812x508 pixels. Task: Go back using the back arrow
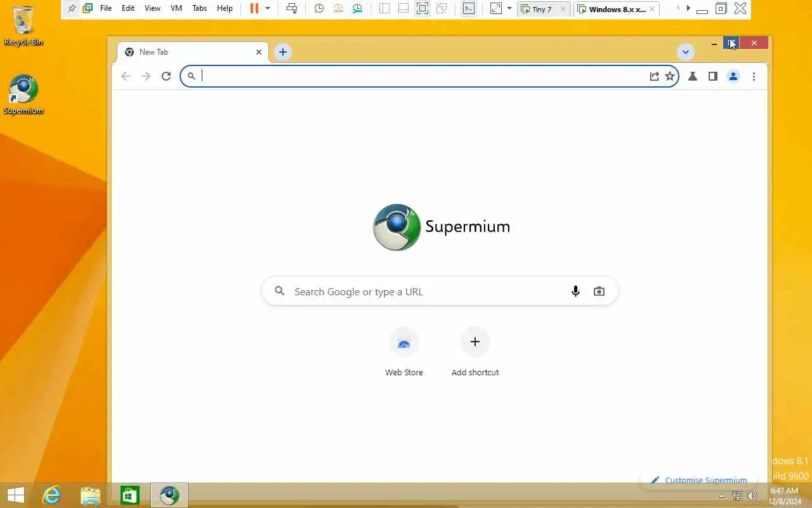click(126, 76)
